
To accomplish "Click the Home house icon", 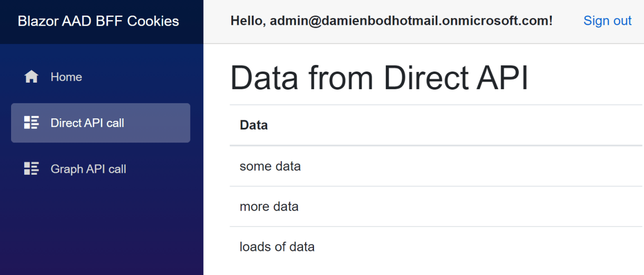I will click(31, 77).
